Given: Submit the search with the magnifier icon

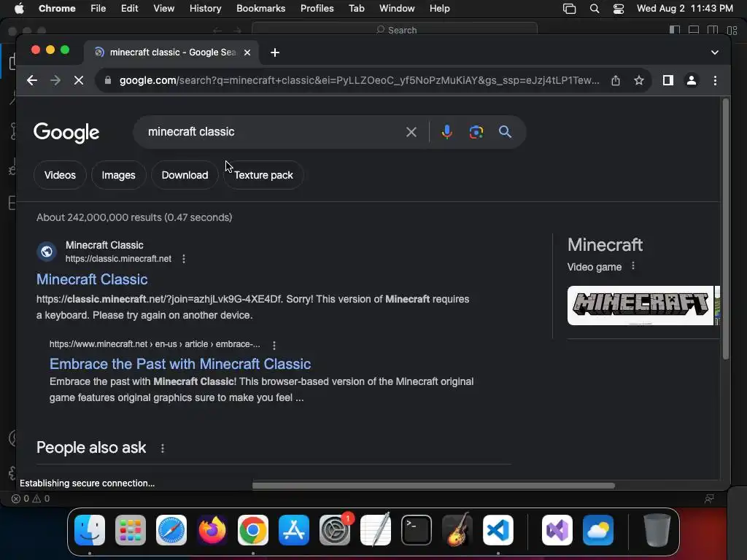Looking at the screenshot, I should 505,132.
